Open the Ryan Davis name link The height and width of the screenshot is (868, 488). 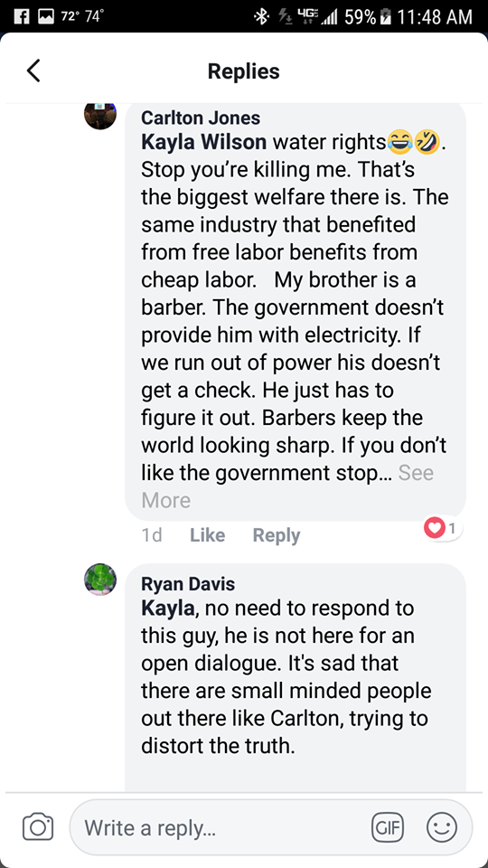(188, 583)
